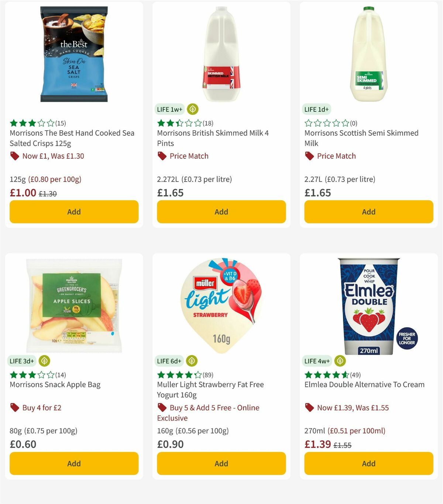Expand the LIFE 6d+ badge on Muller yogurt
Image resolution: width=443 pixels, height=504 pixels.
click(x=169, y=361)
